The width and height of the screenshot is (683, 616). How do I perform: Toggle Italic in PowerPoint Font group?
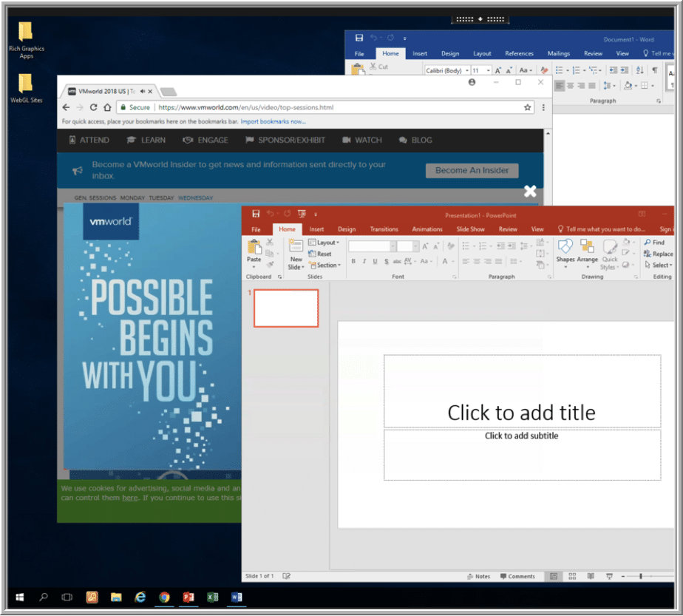tap(364, 261)
